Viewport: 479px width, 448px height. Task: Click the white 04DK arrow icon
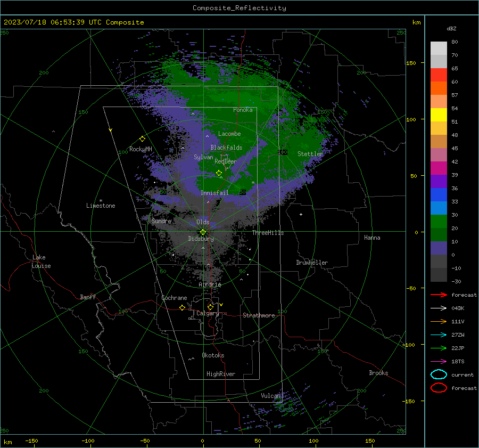(x=439, y=308)
